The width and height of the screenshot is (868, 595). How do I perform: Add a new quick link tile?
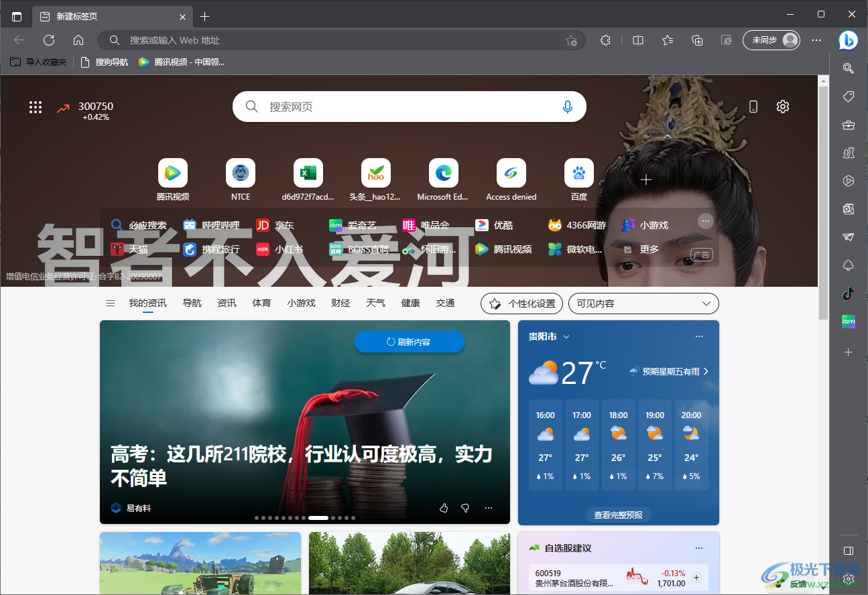tap(646, 180)
